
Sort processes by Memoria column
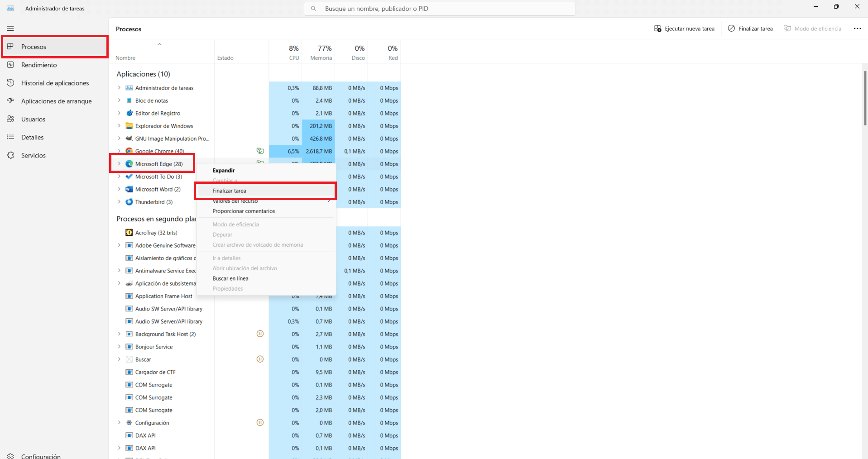(318, 52)
